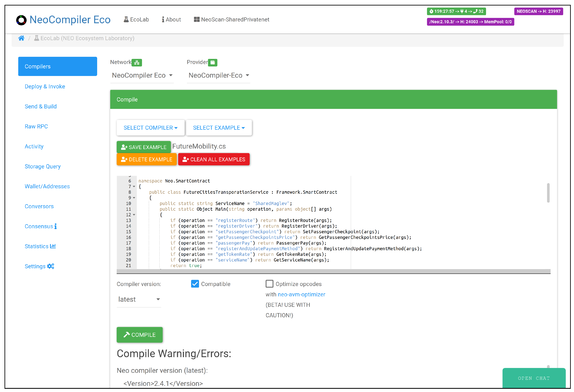
Task: Open the SELECT COMPILER dropdown
Action: (x=150, y=128)
